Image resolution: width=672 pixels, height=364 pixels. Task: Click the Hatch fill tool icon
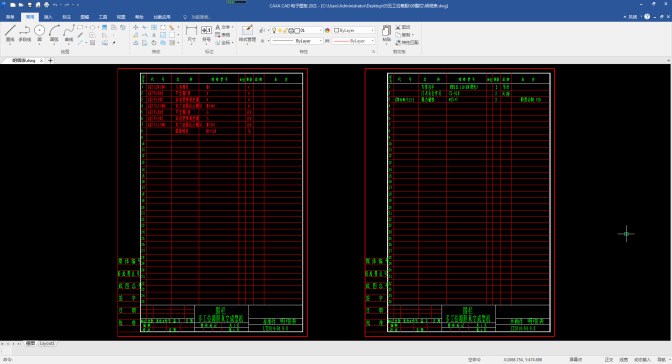105,27
